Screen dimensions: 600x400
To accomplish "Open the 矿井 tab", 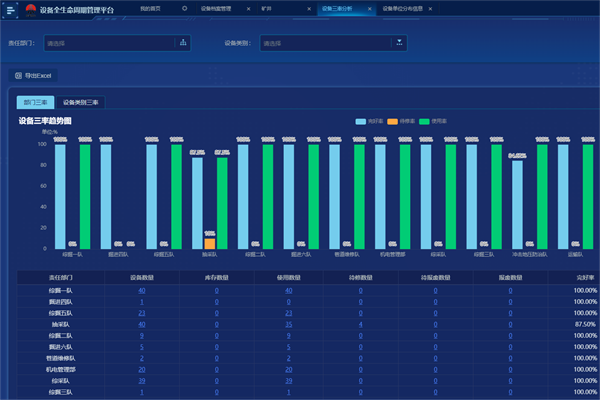I will 266,7.
